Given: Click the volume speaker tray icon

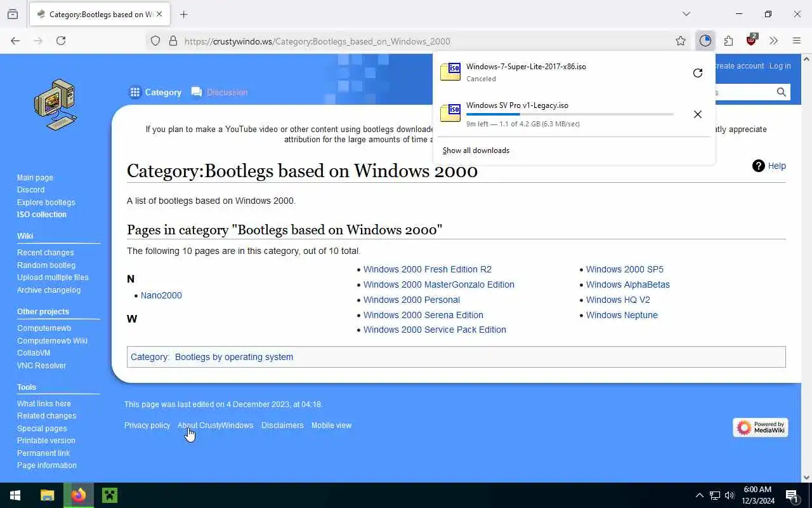Looking at the screenshot, I should pos(730,495).
